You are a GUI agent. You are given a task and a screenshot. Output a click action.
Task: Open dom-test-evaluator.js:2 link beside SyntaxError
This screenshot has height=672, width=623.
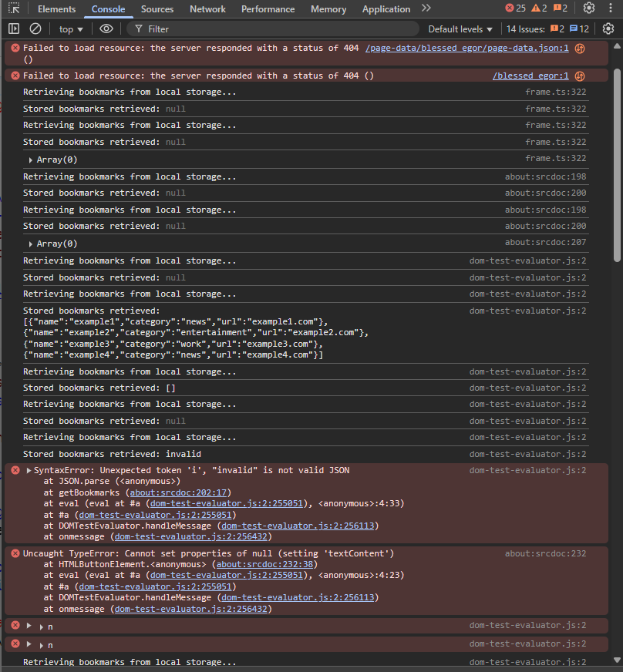(x=527, y=470)
